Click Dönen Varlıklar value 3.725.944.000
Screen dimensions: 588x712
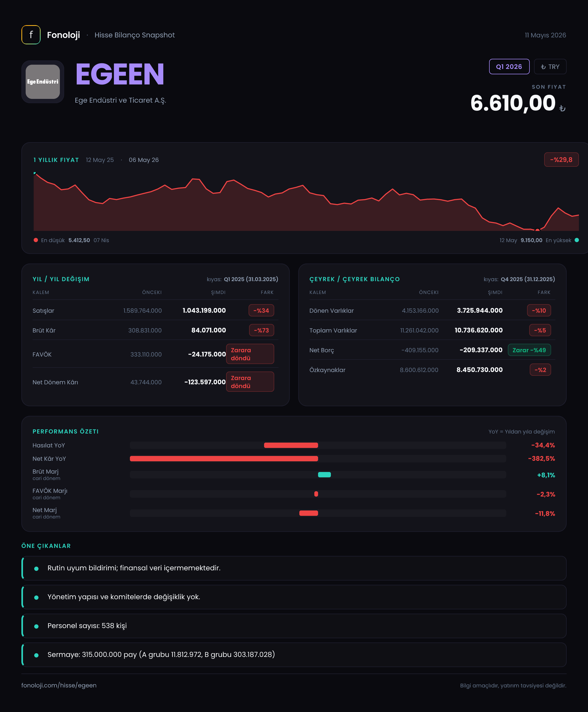pos(479,311)
